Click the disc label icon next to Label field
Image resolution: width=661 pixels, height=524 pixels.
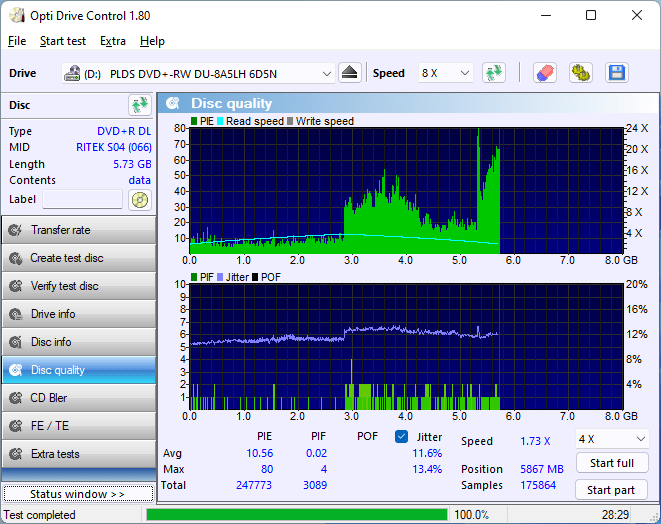point(139,200)
